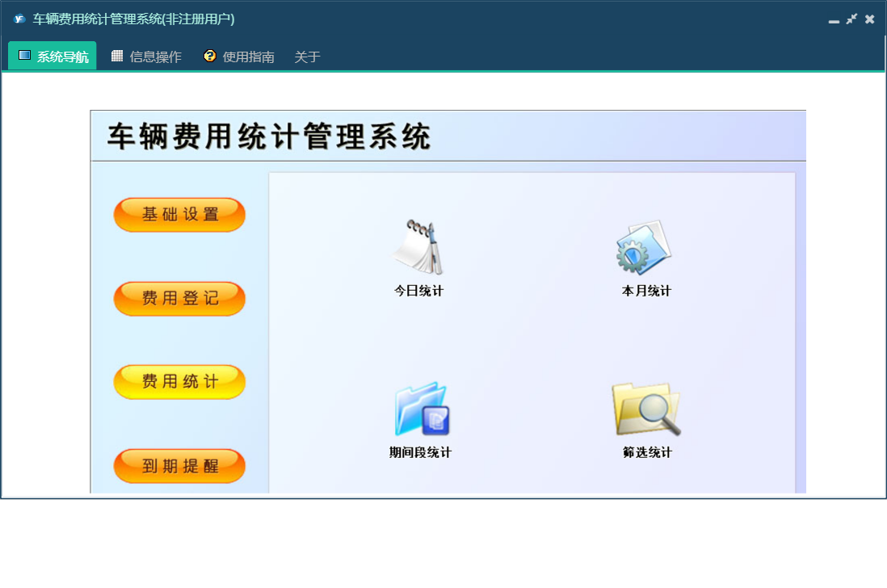The height and width of the screenshot is (588, 887).
Task: Click the app logo in title bar
Action: coord(19,19)
